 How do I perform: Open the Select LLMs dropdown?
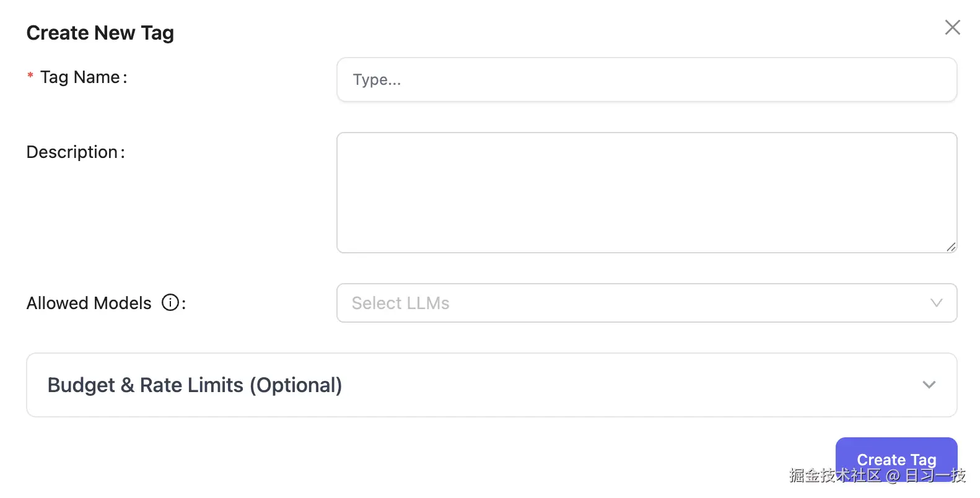(x=647, y=303)
